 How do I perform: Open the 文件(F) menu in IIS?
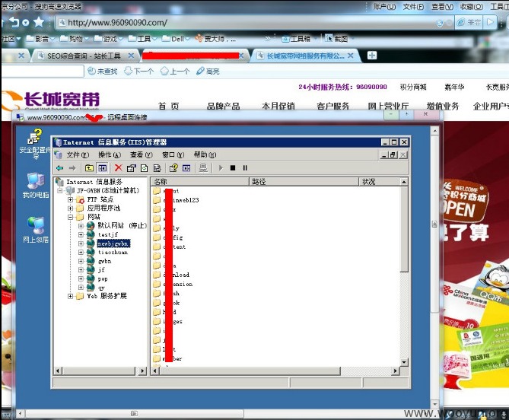(x=78, y=154)
